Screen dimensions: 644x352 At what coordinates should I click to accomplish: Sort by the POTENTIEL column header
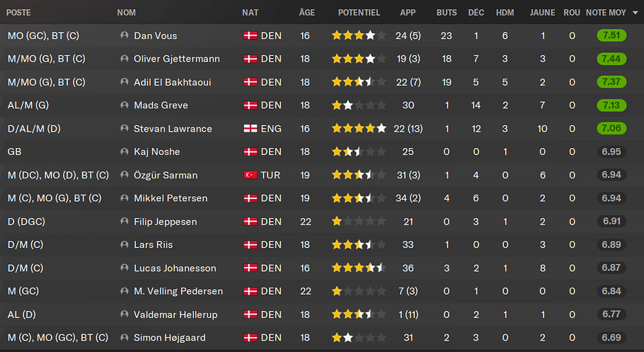coord(359,13)
